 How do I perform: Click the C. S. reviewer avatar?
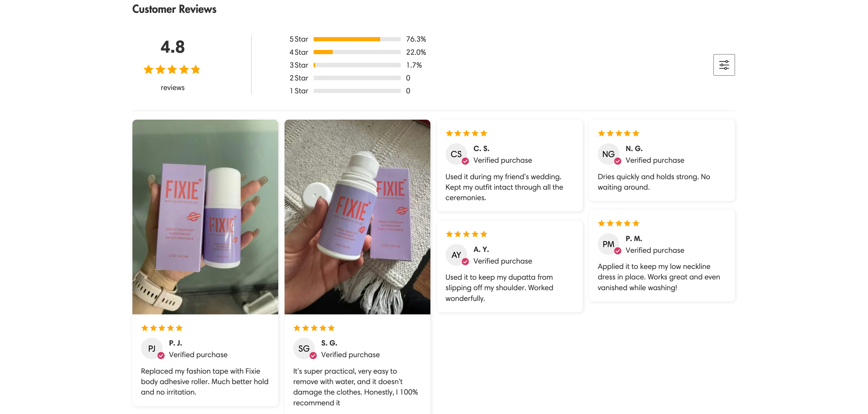[x=456, y=154]
